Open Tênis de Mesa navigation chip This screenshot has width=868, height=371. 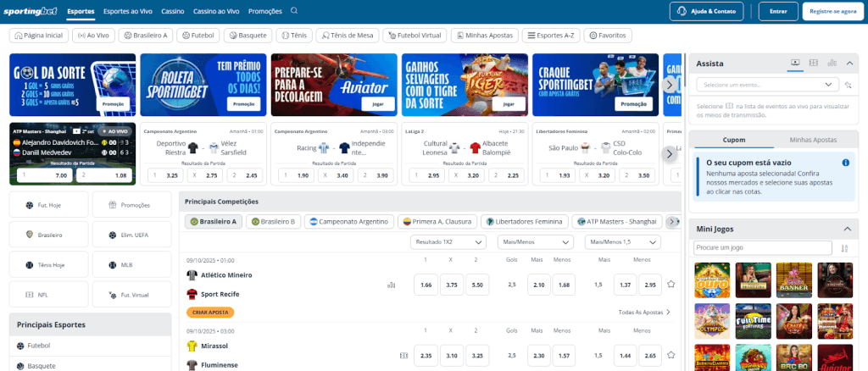tap(348, 36)
